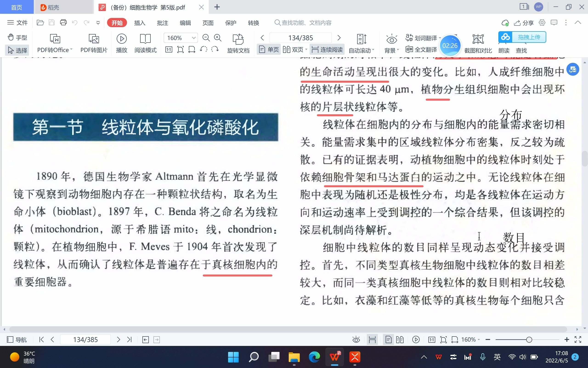Screen dimensions: 588x368
Task: Zoom in with toolbar magnifier plus
Action: pyautogui.click(x=218, y=38)
